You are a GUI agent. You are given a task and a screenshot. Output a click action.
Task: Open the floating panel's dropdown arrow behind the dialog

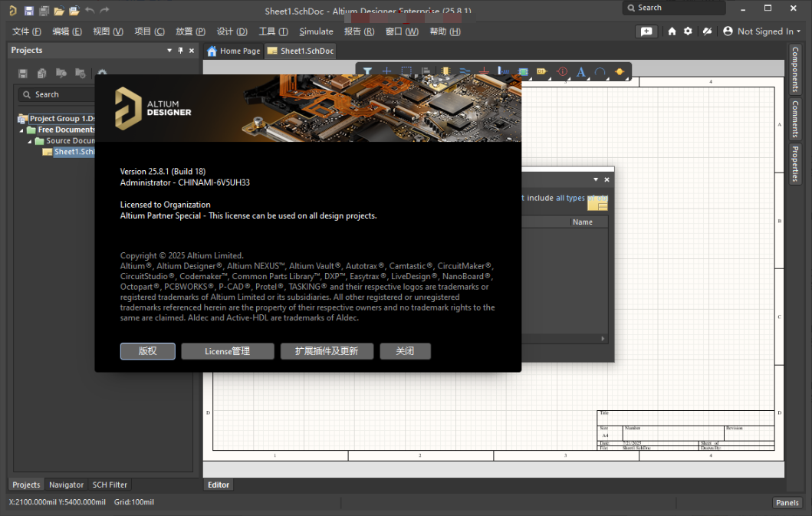(x=596, y=179)
